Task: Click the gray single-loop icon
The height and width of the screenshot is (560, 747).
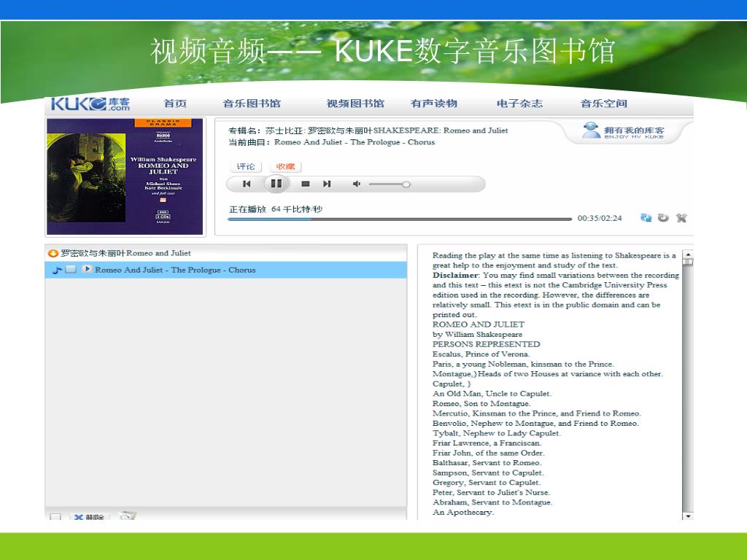Action: point(663,217)
